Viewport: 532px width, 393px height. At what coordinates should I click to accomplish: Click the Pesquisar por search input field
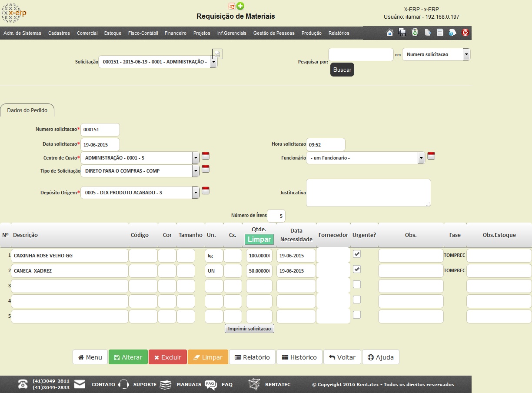pyautogui.click(x=361, y=54)
